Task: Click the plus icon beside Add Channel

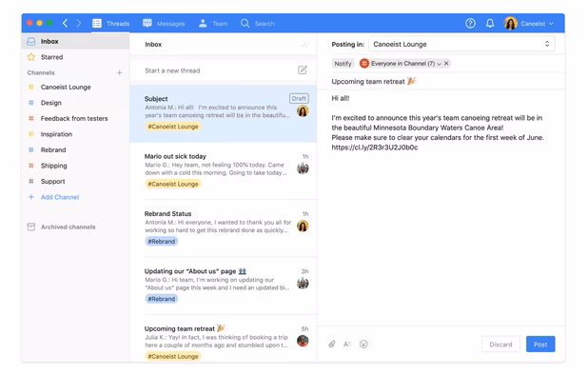Action: pyautogui.click(x=31, y=197)
